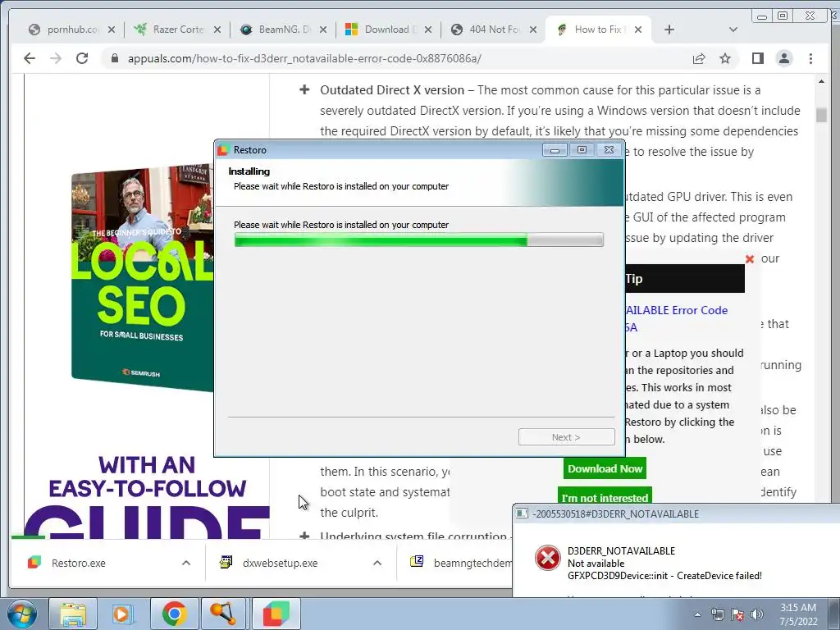Click the padlock site info icon
Viewport: 840px width, 630px height.
click(114, 58)
